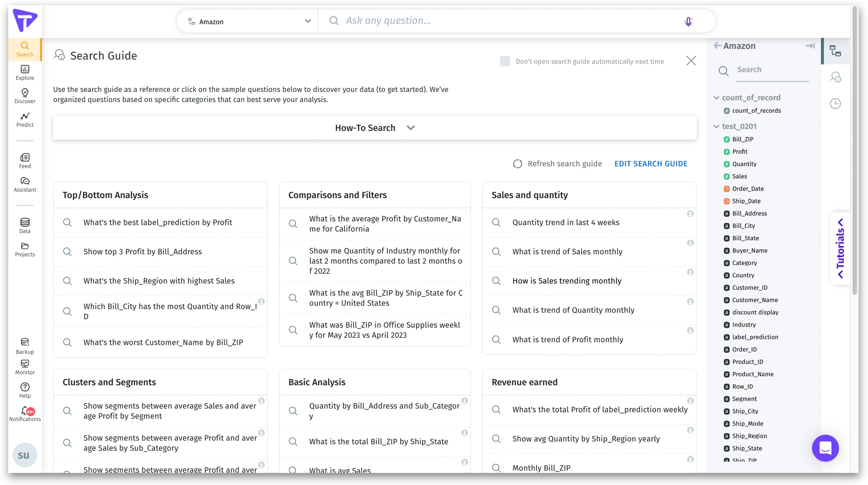The height and width of the screenshot is (485, 868).
Task: Check don't open search guide automatically
Action: 505,61
